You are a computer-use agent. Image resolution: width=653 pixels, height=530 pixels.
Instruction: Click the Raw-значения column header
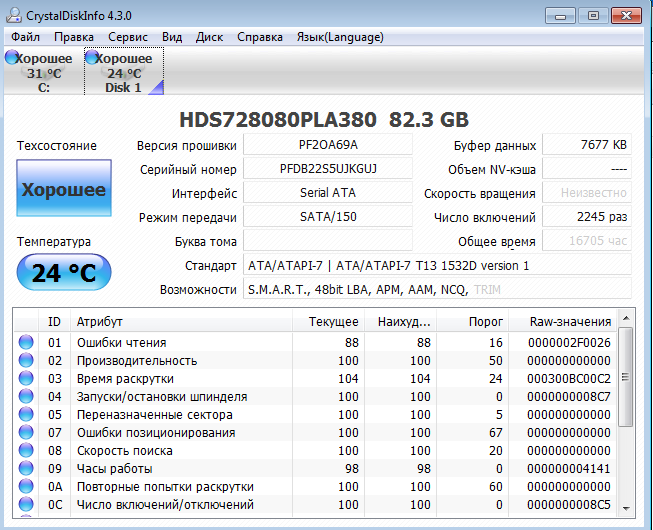point(562,321)
